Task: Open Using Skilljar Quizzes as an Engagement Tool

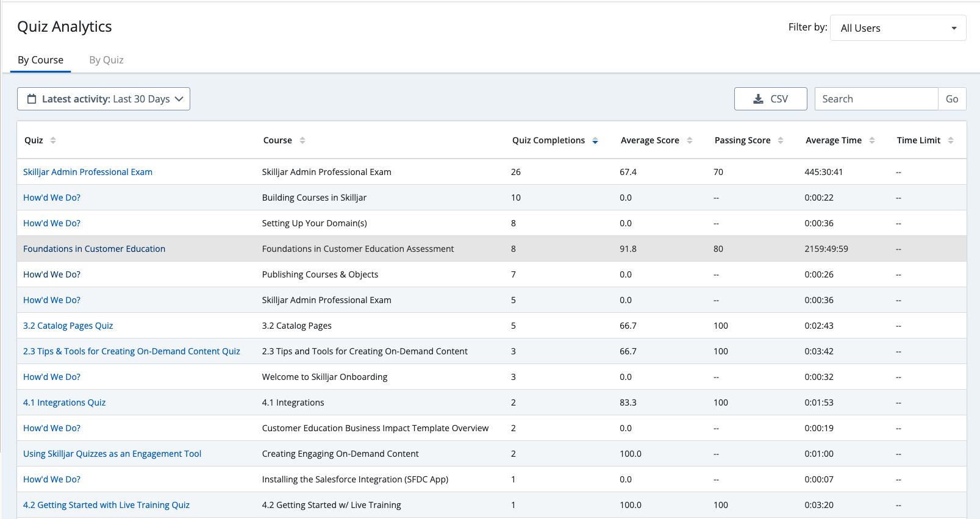Action: (x=112, y=454)
